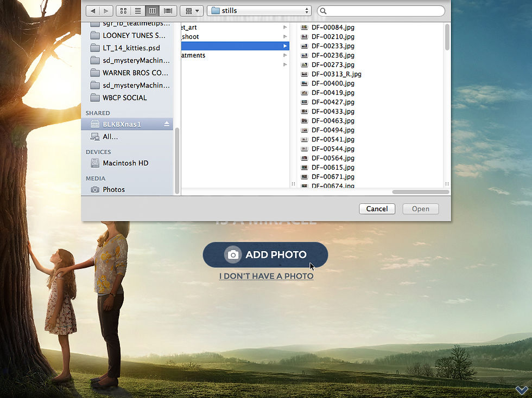Viewport: 532px width, 398px height.
Task: Switch to icon view
Action: click(x=124, y=11)
